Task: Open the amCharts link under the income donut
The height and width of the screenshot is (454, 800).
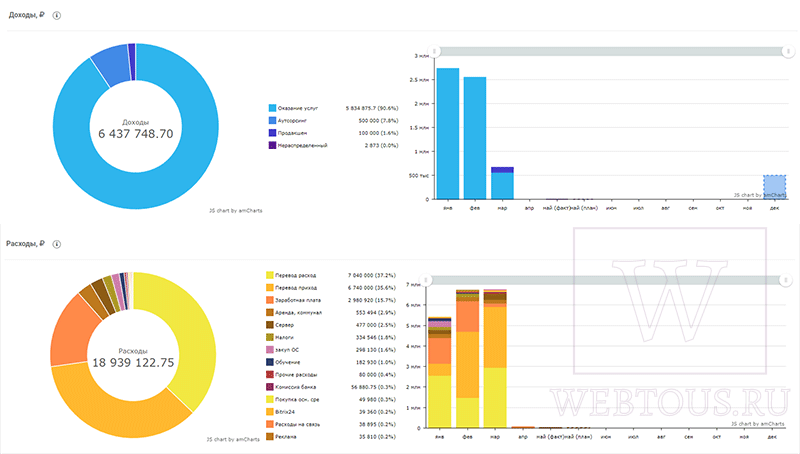Action: point(235,210)
